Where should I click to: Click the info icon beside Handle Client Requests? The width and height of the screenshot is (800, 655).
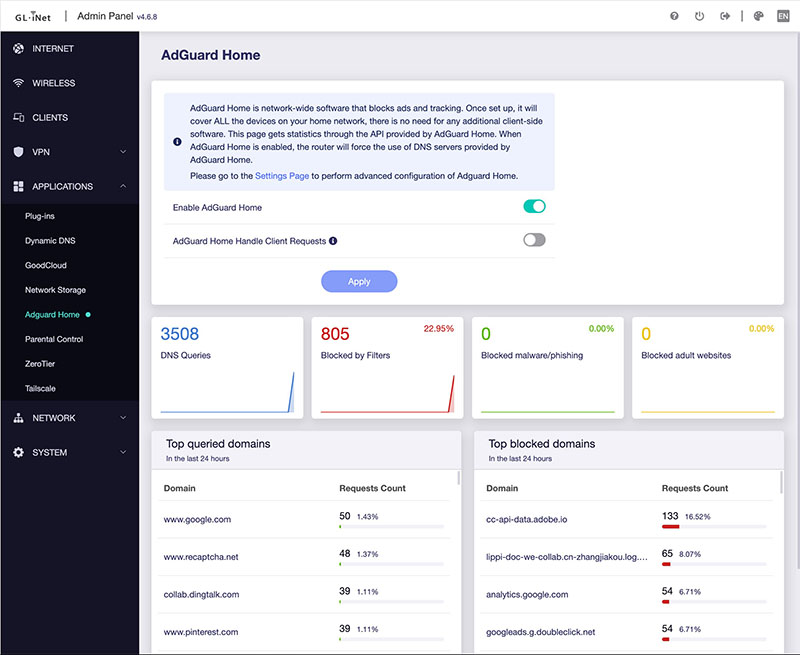[x=333, y=241]
